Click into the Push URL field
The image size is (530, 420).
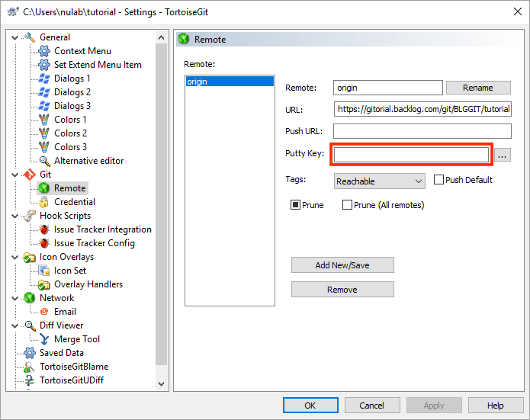[422, 131]
